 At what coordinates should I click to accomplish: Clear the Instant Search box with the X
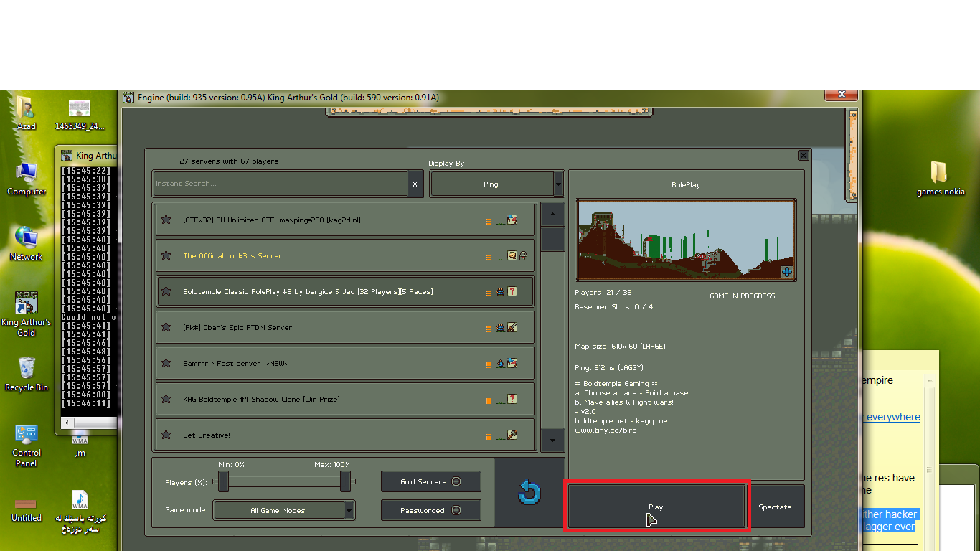pos(415,184)
